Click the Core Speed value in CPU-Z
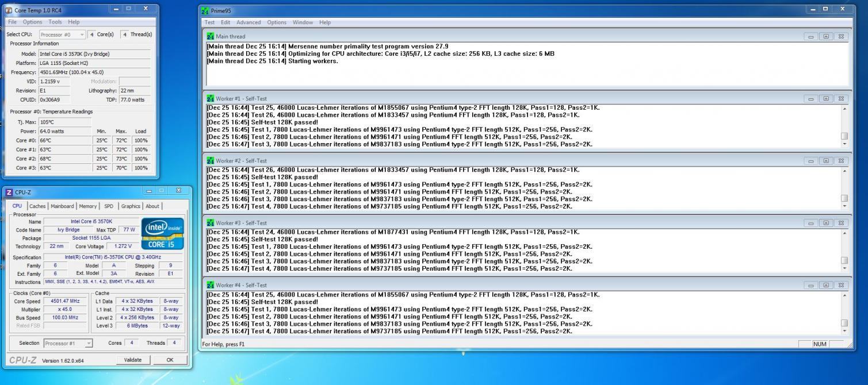 pyautogui.click(x=64, y=301)
